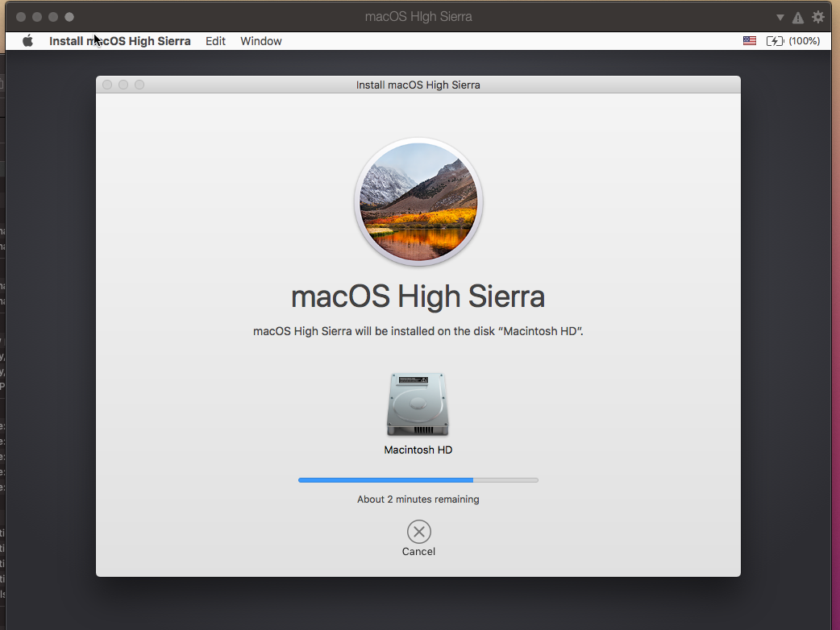This screenshot has width=840, height=630.
Task: Click the Cancel label below the X
Action: pos(418,551)
